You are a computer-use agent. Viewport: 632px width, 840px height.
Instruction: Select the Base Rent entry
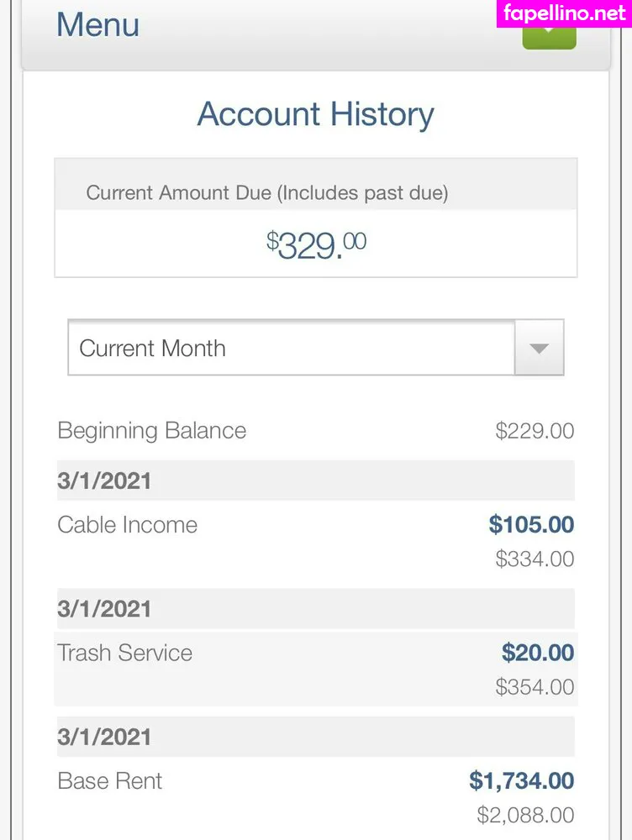pos(110,780)
